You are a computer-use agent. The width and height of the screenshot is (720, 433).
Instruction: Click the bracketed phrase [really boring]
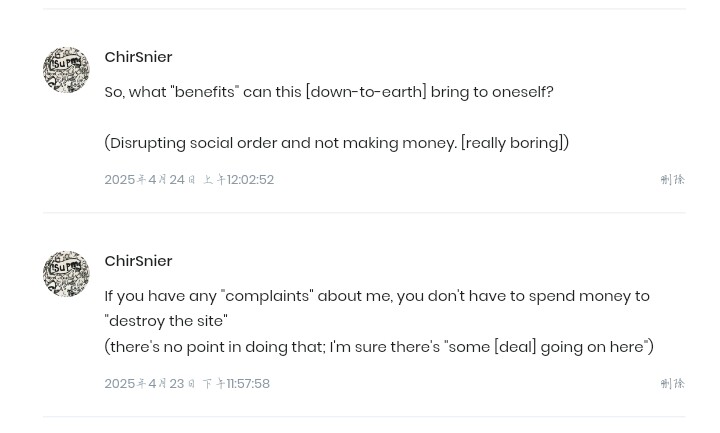pyautogui.click(x=512, y=143)
